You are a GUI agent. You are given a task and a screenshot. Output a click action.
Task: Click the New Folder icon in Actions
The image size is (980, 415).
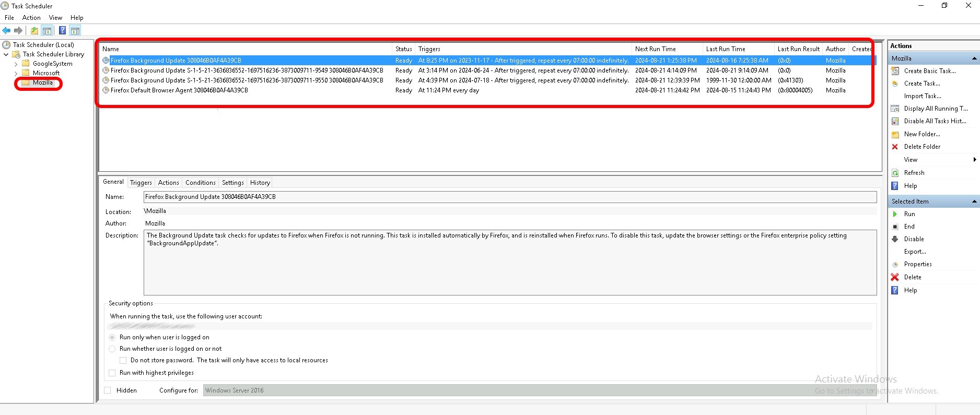tap(895, 134)
